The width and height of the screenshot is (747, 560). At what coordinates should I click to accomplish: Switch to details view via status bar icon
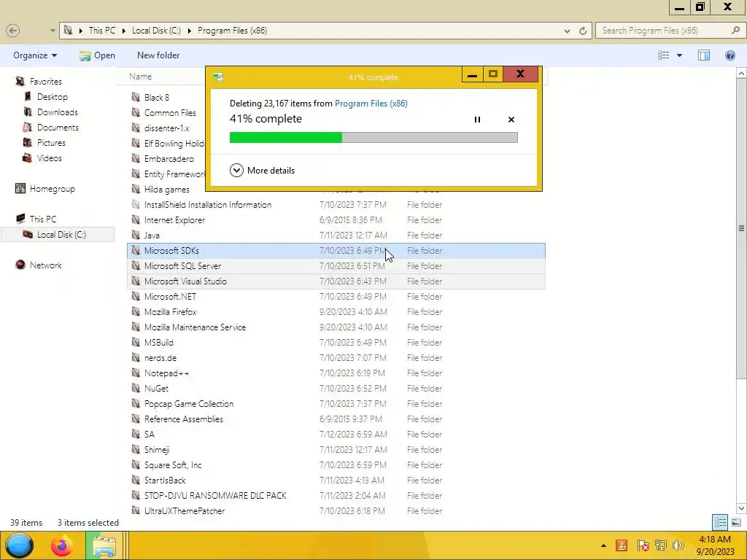720,522
